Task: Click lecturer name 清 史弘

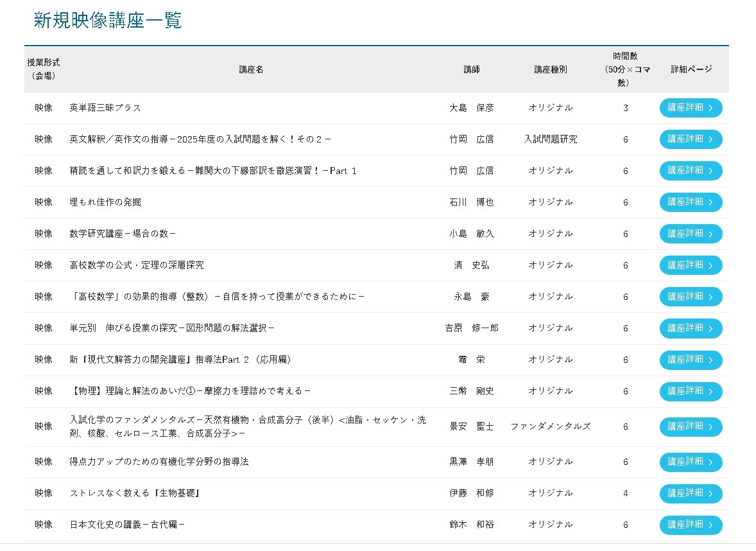Action: [x=472, y=265]
